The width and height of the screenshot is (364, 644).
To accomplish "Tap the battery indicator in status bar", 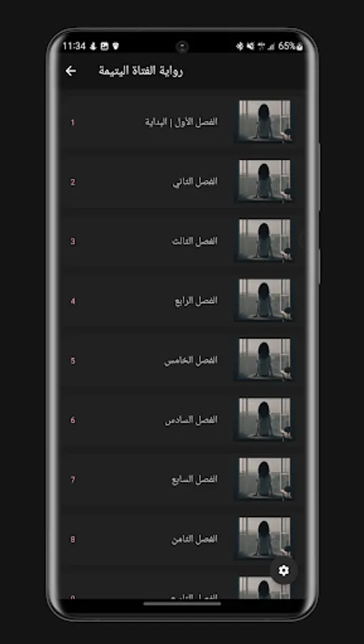I will 291,46.
